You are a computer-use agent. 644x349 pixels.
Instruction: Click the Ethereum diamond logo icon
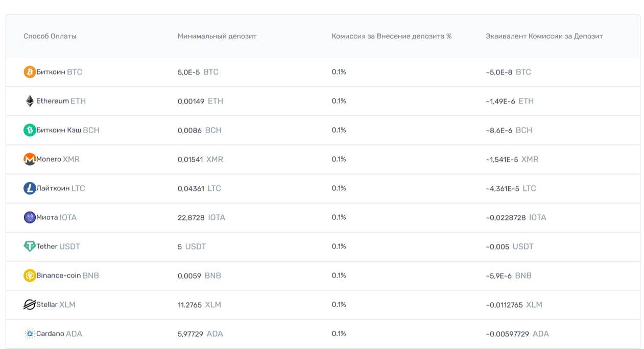(x=30, y=101)
